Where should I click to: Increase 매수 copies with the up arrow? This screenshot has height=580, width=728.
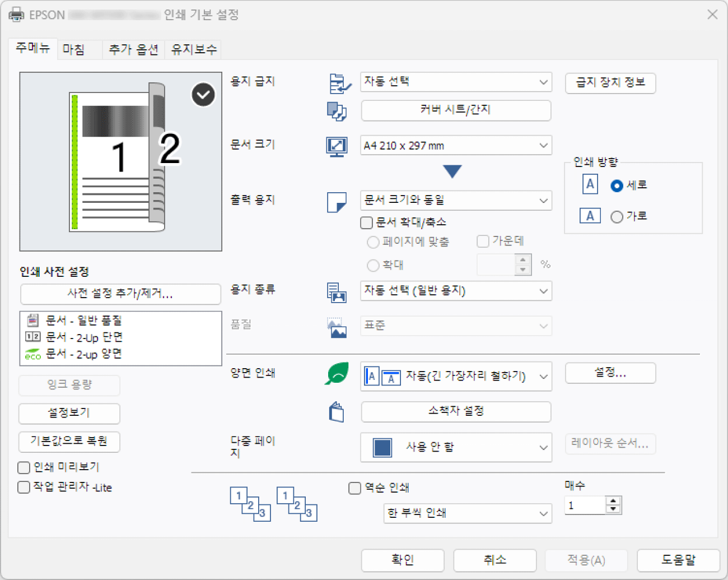(614, 500)
